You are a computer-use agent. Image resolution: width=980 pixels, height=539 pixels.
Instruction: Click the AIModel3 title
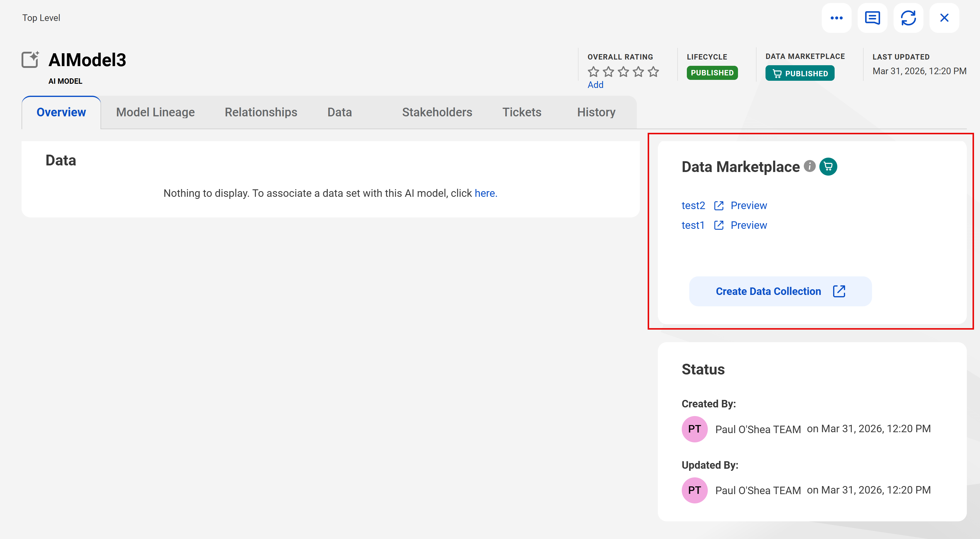pos(87,60)
